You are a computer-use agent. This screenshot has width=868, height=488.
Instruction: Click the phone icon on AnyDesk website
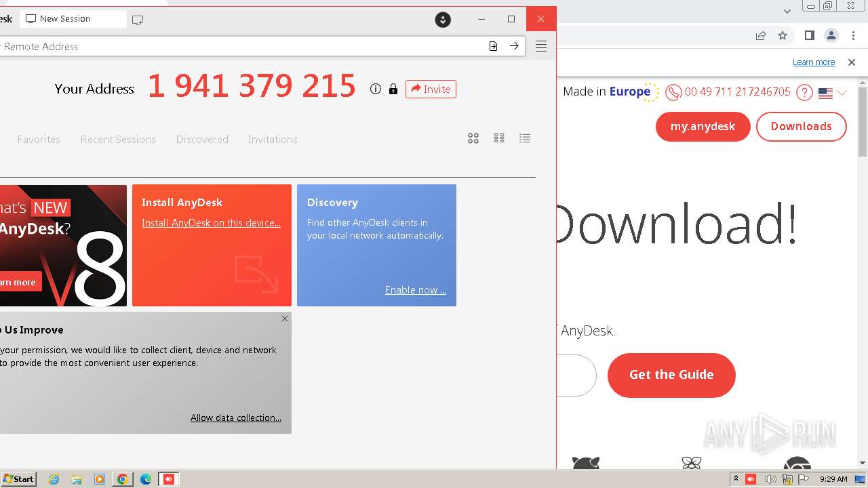coord(673,92)
